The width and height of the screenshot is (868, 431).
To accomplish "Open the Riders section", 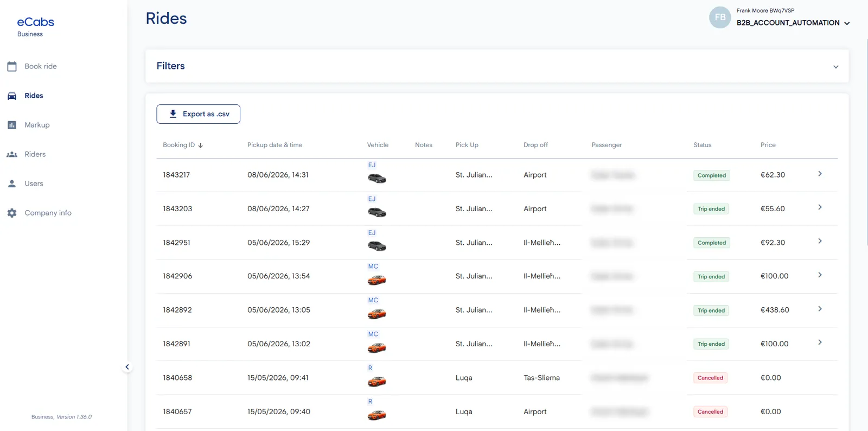I will (x=35, y=154).
